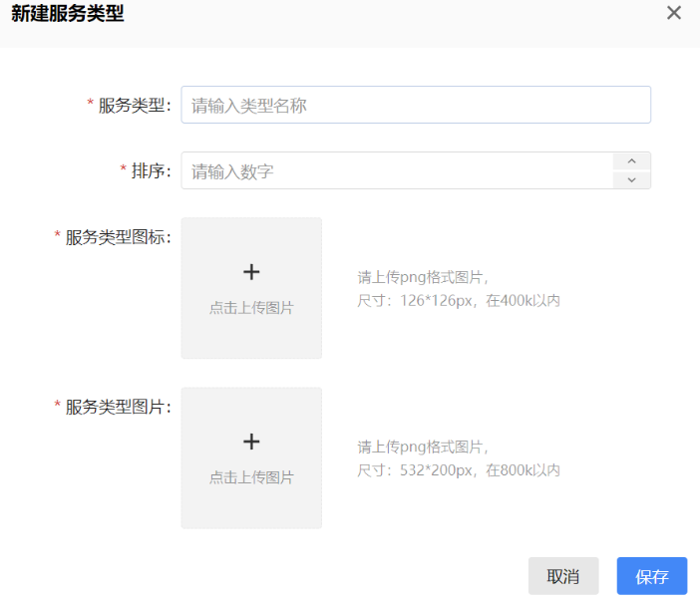The image size is (700, 601).
Task: Click 点击上传图片 text under 服务类型图标
Action: [251, 308]
